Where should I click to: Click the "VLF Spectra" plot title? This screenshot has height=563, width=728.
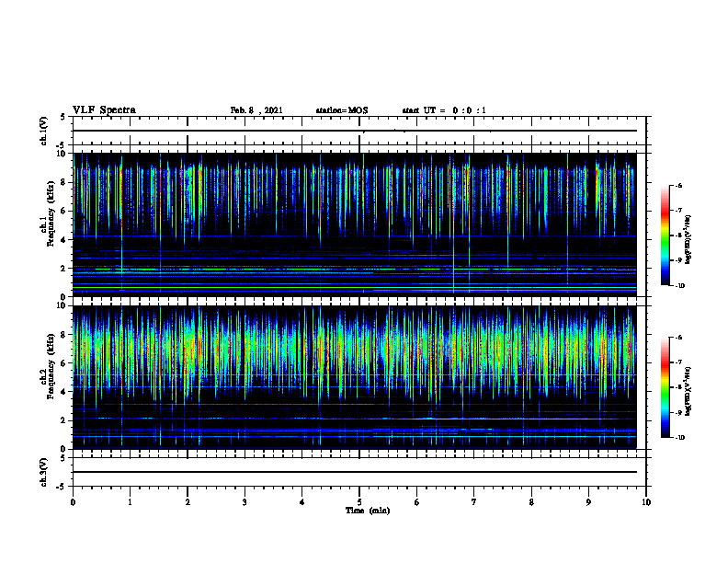pyautogui.click(x=105, y=110)
